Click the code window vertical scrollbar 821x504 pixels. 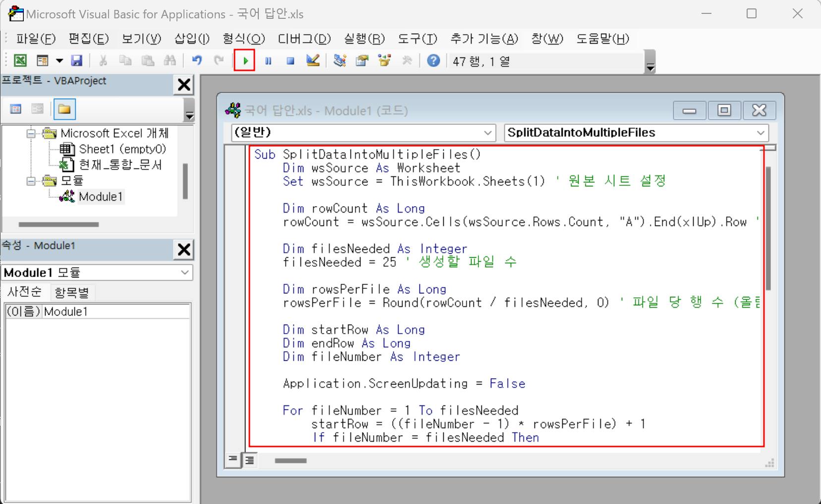768,228
